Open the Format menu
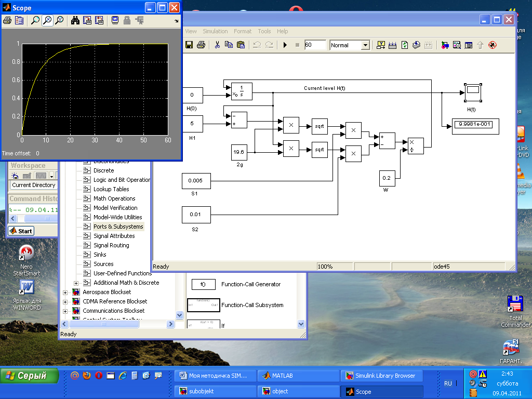Viewport: 532px width, 399px height. 243,31
